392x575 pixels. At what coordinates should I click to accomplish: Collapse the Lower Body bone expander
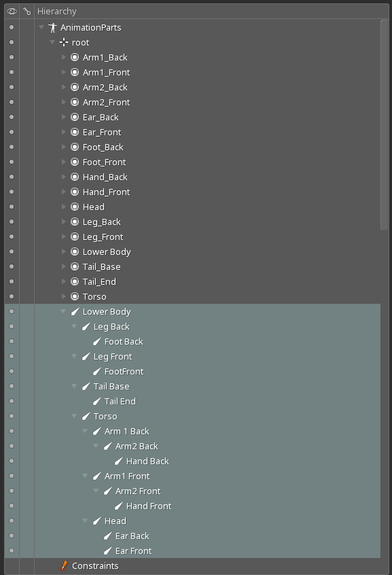63,311
